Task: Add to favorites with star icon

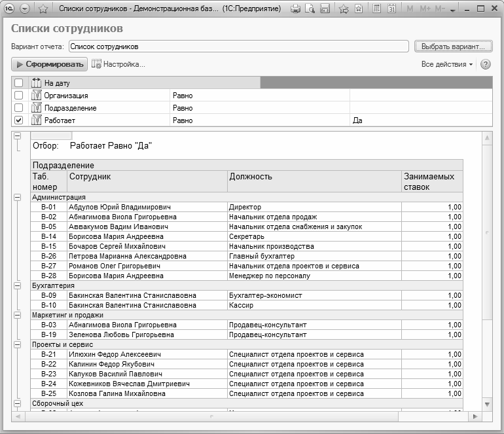Action: 43,9
